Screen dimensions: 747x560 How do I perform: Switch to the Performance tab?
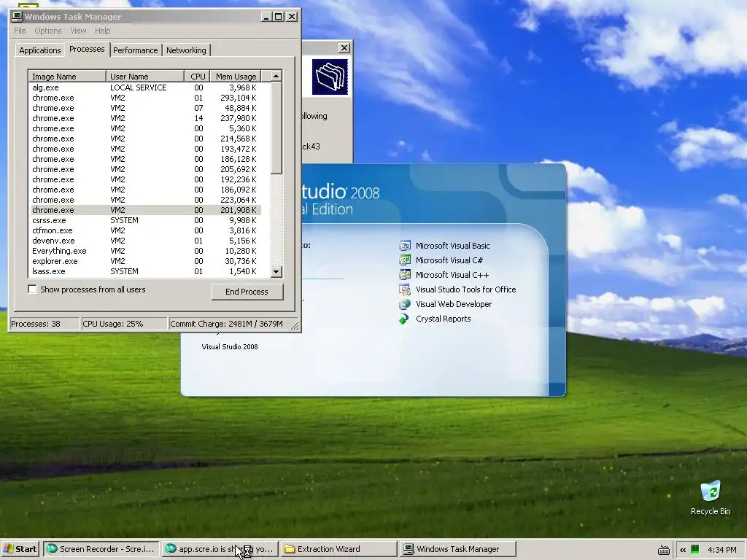click(135, 50)
